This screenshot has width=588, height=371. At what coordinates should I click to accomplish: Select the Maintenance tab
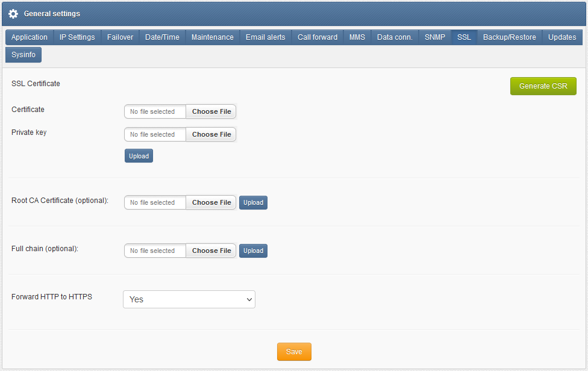(x=213, y=37)
